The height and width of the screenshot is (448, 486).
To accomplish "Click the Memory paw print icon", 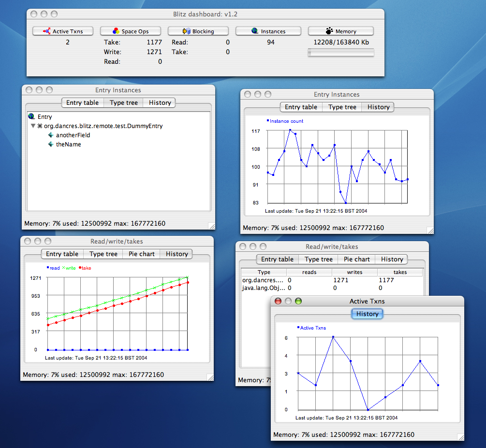I will pyautogui.click(x=329, y=31).
